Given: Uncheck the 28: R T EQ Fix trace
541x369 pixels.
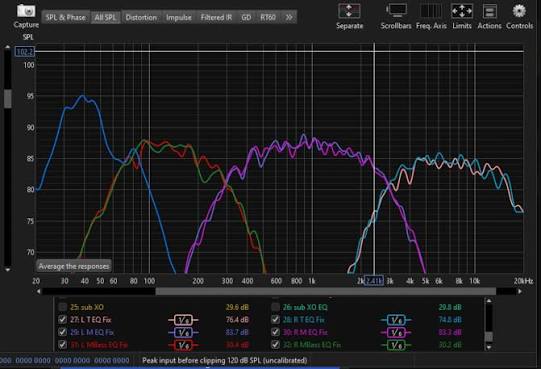Looking at the screenshot, I should tap(275, 320).
